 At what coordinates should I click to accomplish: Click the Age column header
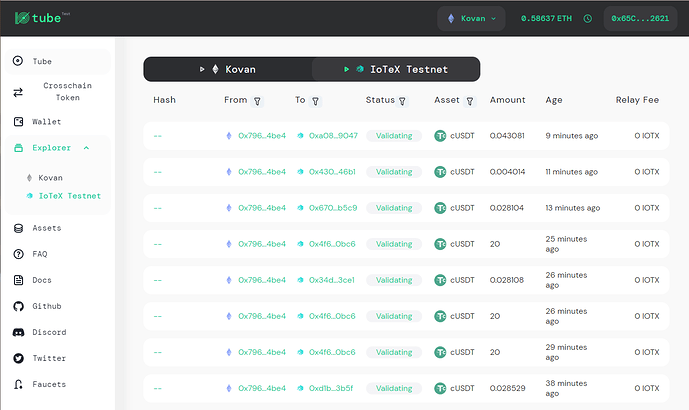point(554,100)
